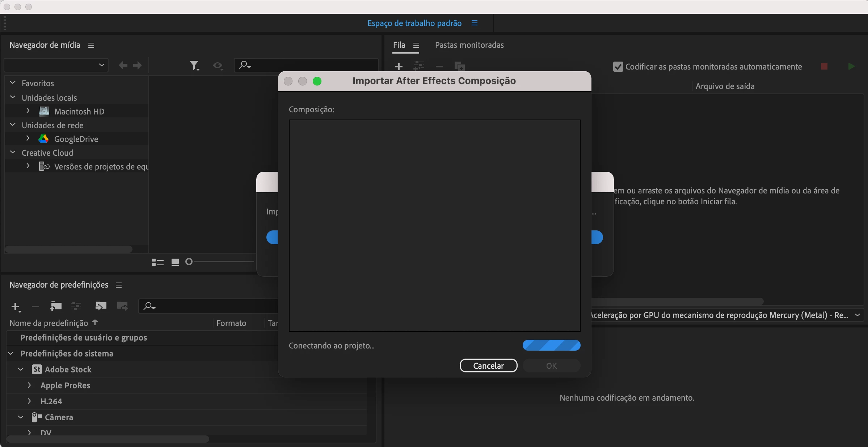Viewport: 868px width, 447px height.
Task: Toggle the eye view-file-types icon
Action: (x=218, y=66)
